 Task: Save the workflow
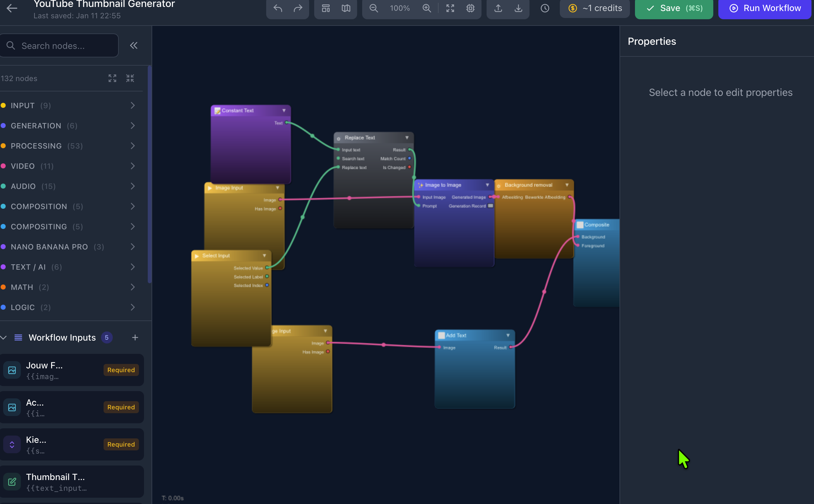673,8
